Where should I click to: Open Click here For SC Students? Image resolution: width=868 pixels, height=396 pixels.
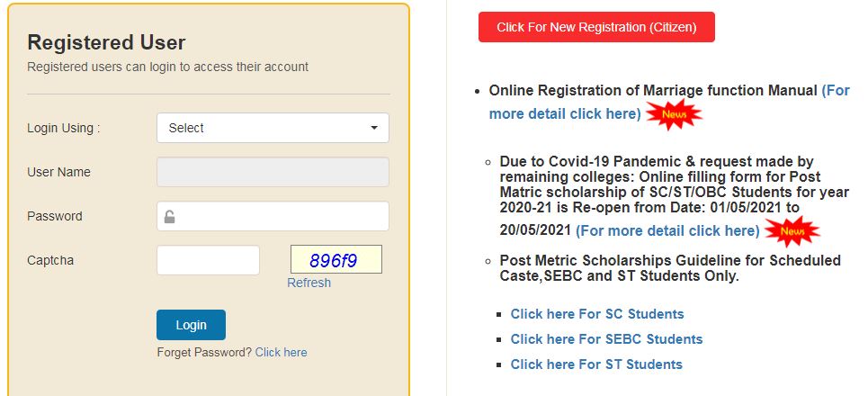[596, 314]
